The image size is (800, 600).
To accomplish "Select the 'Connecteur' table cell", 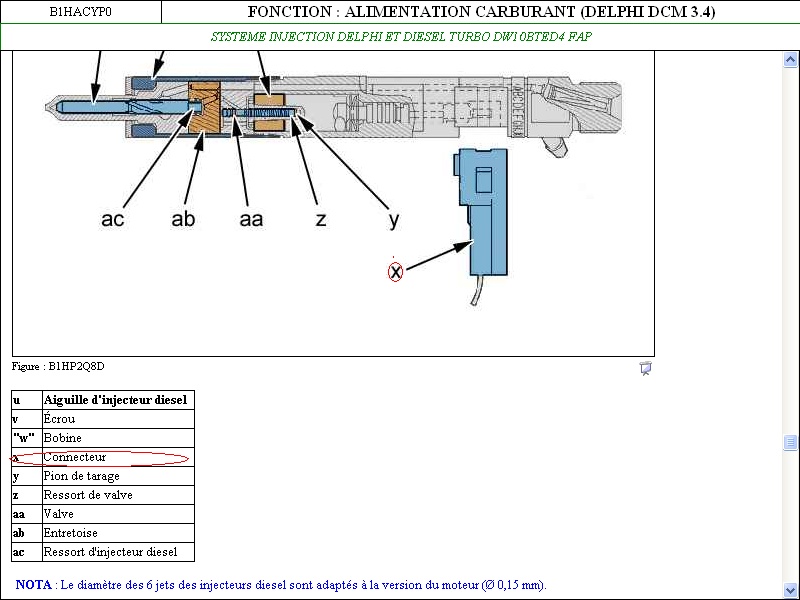I will (x=118, y=457).
